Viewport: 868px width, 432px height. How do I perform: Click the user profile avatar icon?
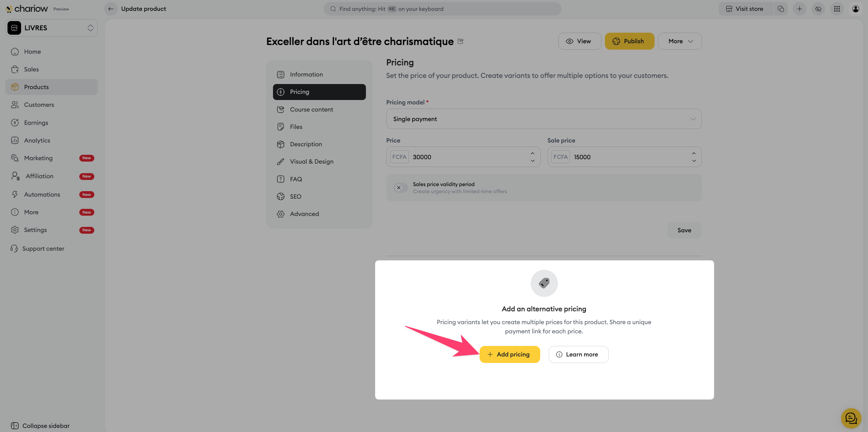pyautogui.click(x=856, y=9)
